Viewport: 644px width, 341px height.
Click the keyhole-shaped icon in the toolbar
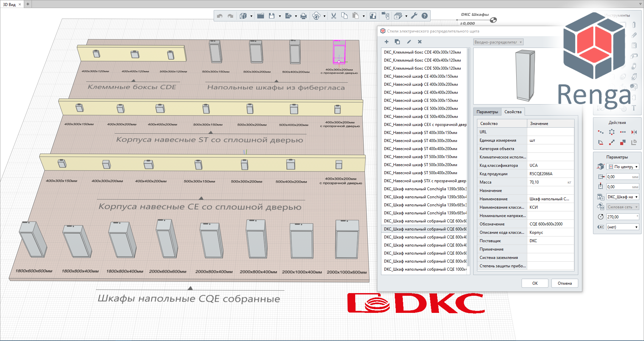[x=373, y=16]
